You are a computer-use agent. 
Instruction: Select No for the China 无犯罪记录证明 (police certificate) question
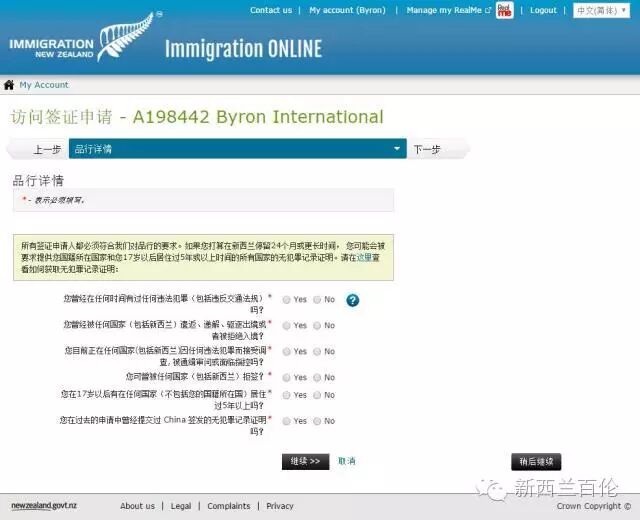tap(317, 421)
